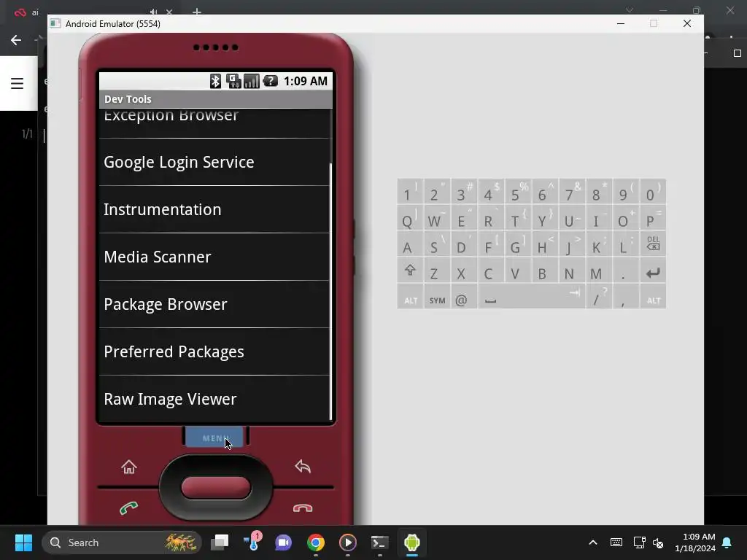Select Preferred Packages entry

pyautogui.click(x=214, y=351)
